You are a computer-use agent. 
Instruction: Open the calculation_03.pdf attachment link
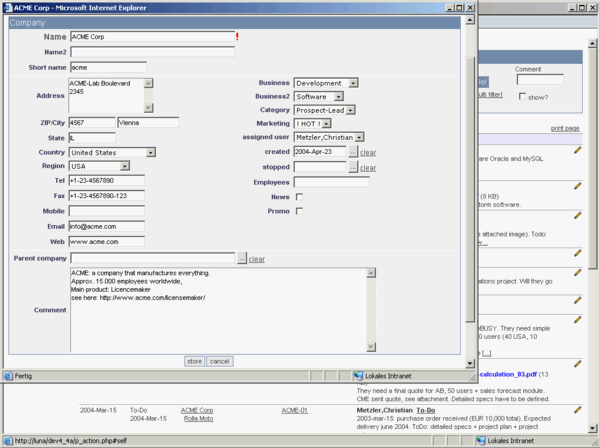click(x=508, y=374)
